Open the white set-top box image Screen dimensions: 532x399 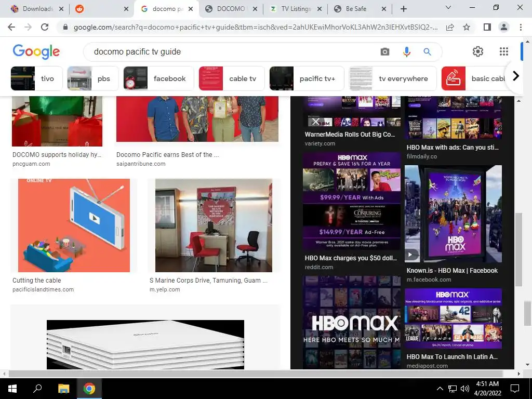145,344
